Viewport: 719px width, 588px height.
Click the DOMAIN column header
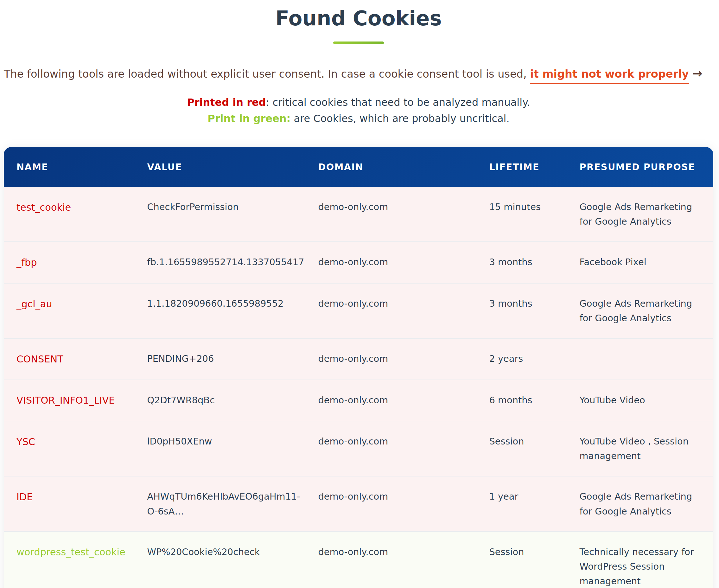340,167
